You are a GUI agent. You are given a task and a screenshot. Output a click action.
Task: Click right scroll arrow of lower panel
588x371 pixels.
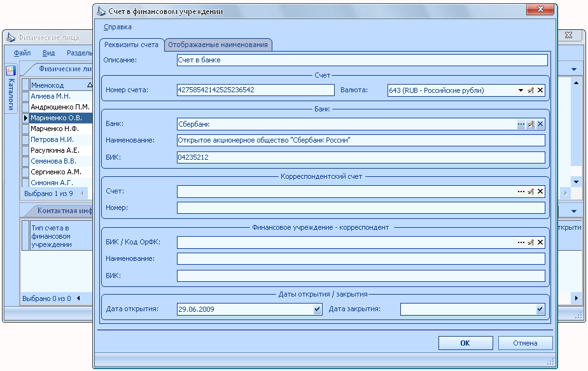(576, 298)
